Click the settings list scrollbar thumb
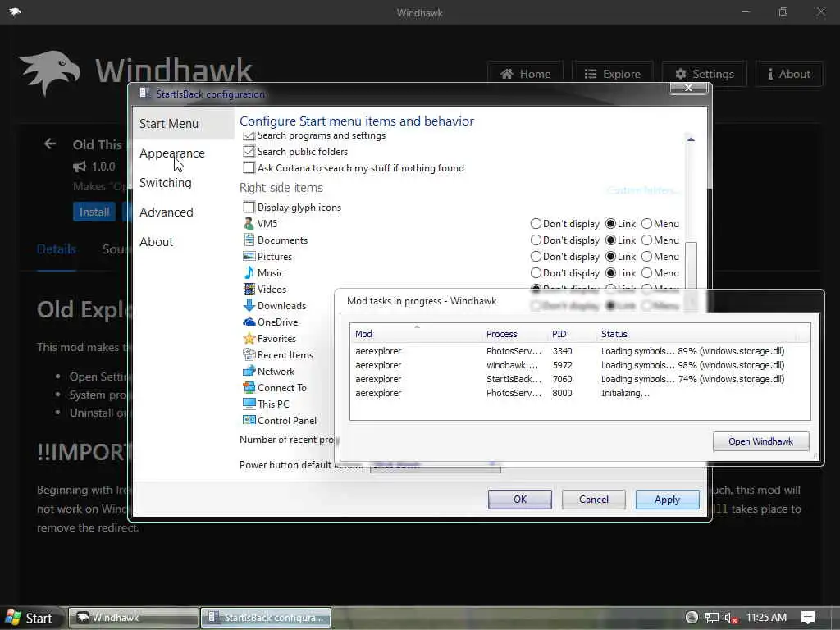 (x=691, y=265)
